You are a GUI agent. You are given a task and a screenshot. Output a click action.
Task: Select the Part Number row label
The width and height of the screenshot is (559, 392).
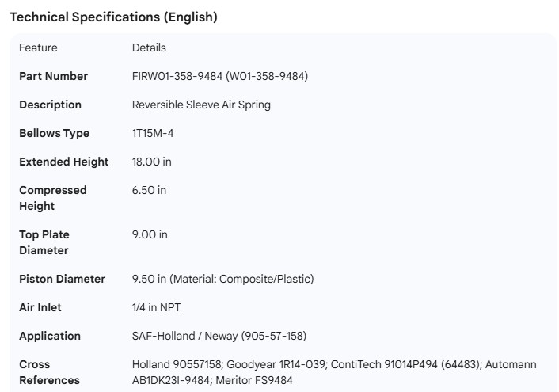click(53, 76)
